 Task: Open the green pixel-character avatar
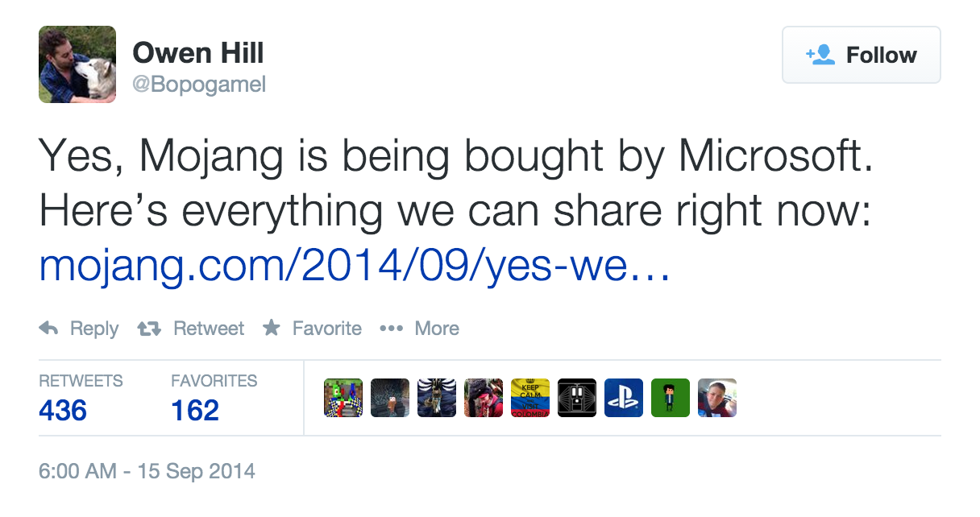tap(671, 398)
